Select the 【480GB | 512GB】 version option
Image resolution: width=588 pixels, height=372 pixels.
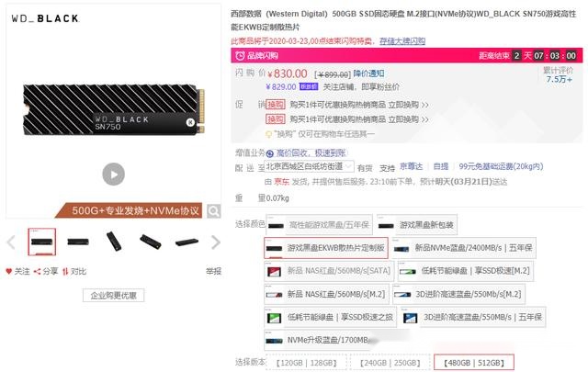474,363
